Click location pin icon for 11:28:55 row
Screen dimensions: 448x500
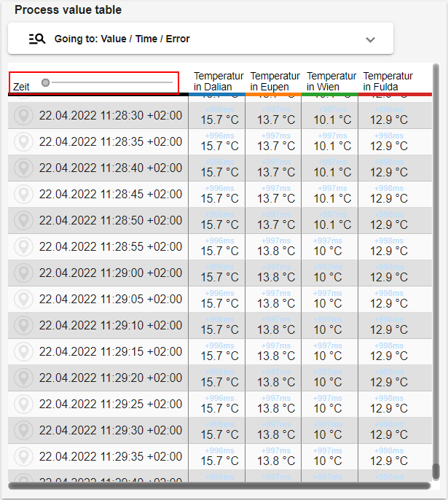pos(24,247)
